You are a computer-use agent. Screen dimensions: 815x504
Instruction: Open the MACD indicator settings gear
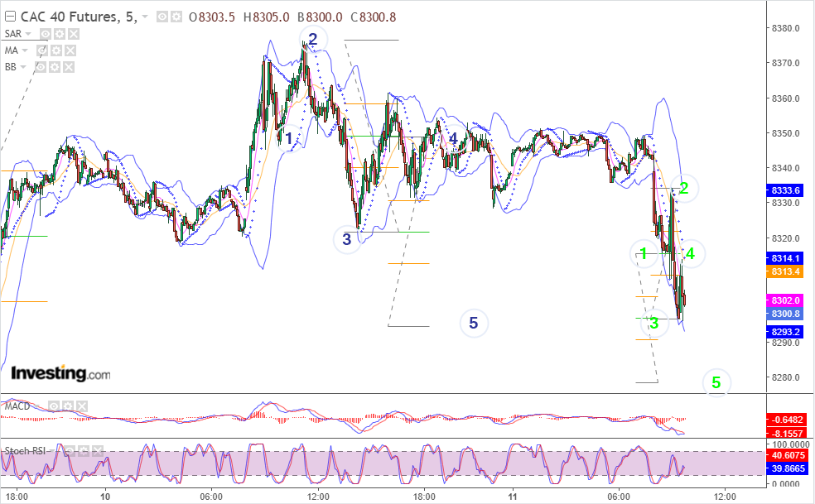(x=68, y=406)
